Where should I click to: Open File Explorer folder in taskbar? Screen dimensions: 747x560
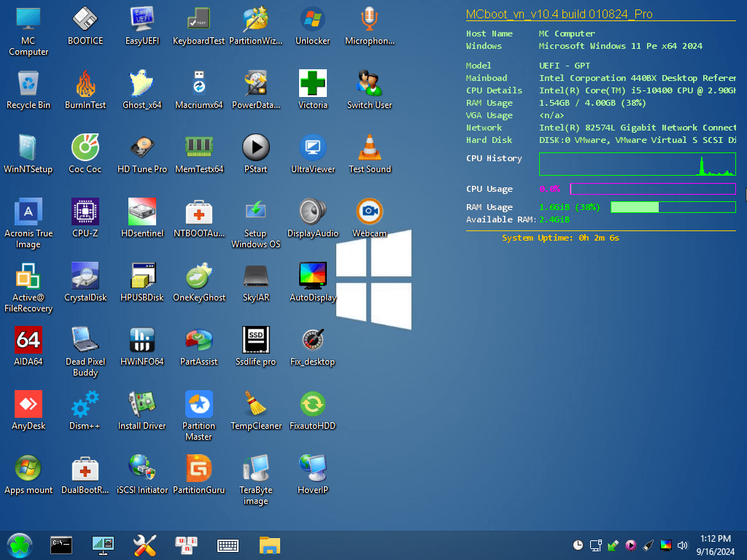click(x=270, y=545)
